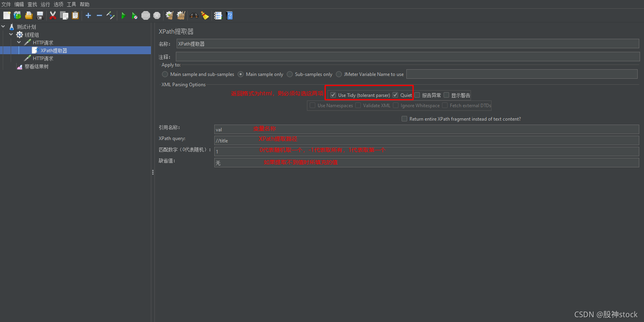Expand all tree nodes with plus icon
644x322 pixels.
[x=88, y=15]
